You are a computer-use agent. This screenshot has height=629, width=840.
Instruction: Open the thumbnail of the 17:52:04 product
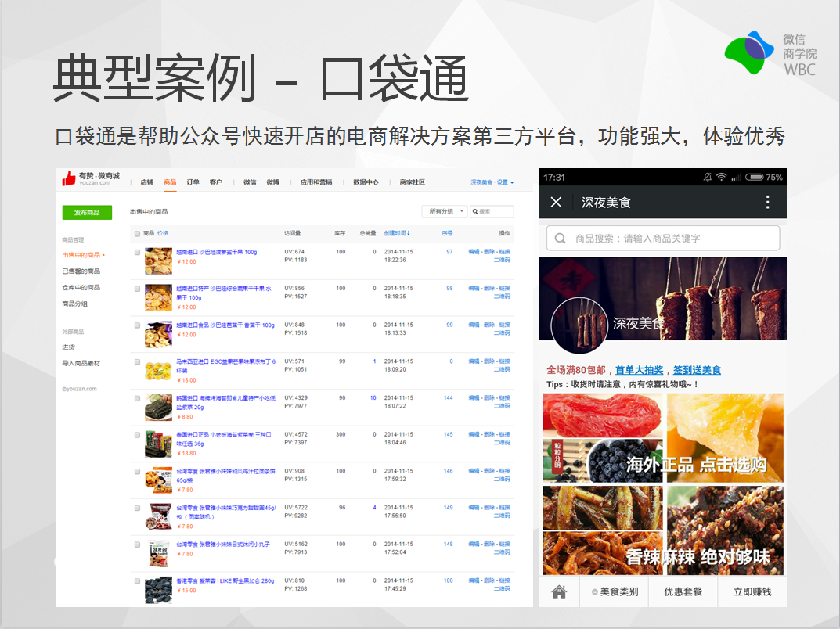(158, 554)
